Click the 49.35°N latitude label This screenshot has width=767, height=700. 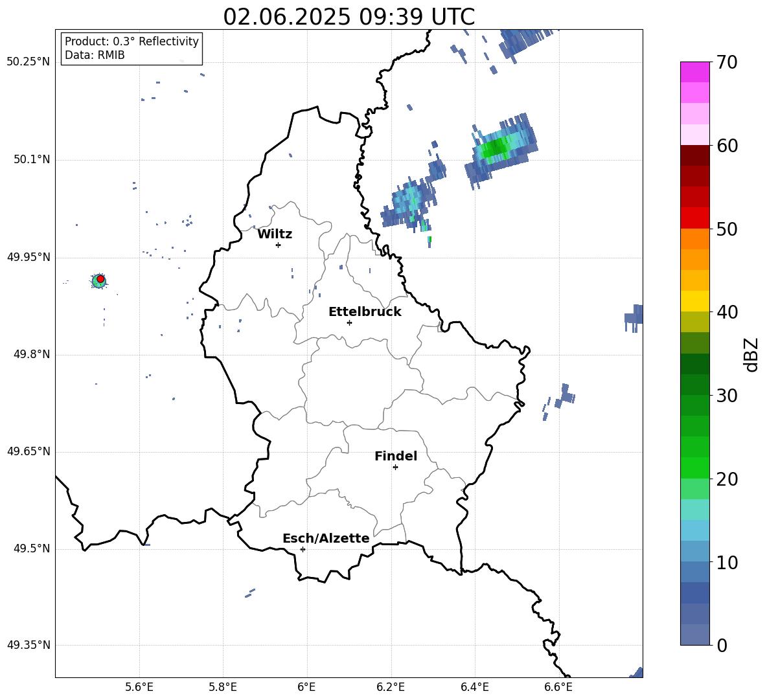pos(29,645)
